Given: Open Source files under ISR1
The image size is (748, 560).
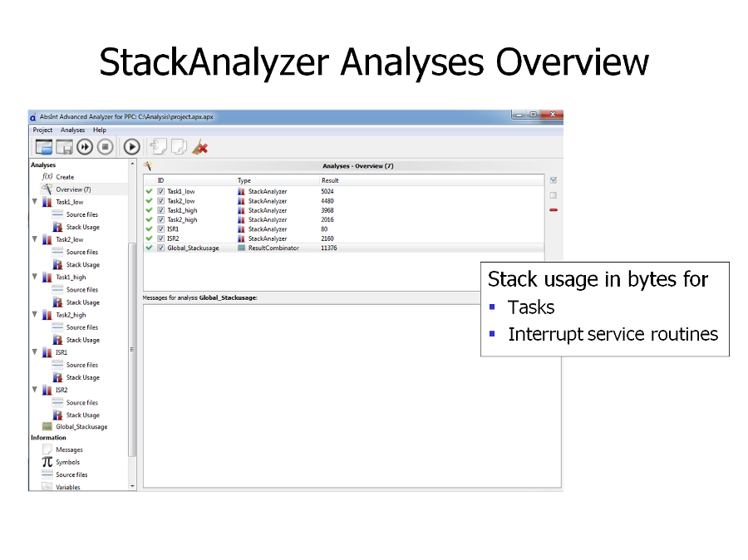Looking at the screenshot, I should 82,365.
